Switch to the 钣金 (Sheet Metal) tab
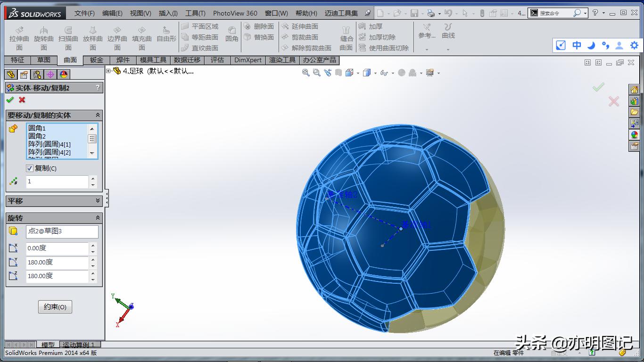Viewport: 644px width, 362px height. click(96, 60)
